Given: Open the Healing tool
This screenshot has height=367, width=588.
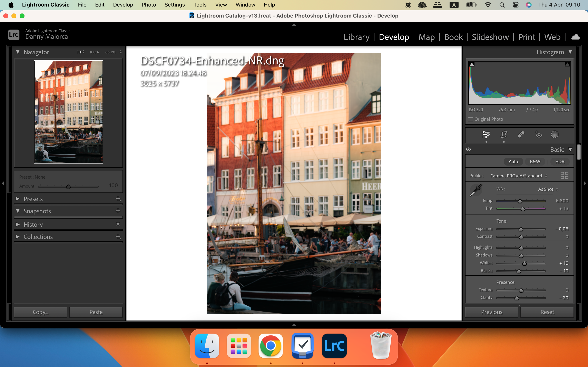Looking at the screenshot, I should 521,135.
